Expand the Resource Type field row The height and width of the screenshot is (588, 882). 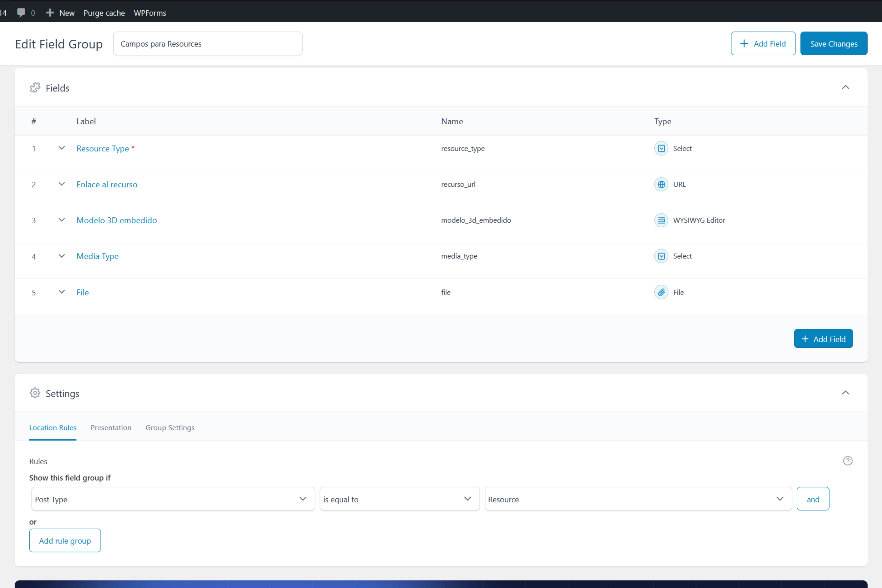point(62,148)
